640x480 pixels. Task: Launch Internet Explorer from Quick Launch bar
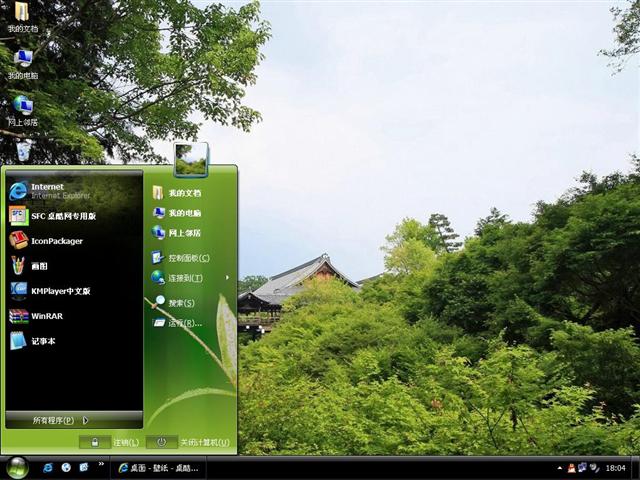click(48, 468)
